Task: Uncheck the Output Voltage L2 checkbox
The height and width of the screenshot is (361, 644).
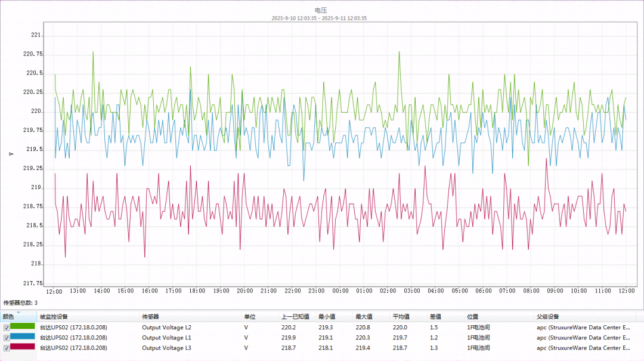Action: (7, 328)
